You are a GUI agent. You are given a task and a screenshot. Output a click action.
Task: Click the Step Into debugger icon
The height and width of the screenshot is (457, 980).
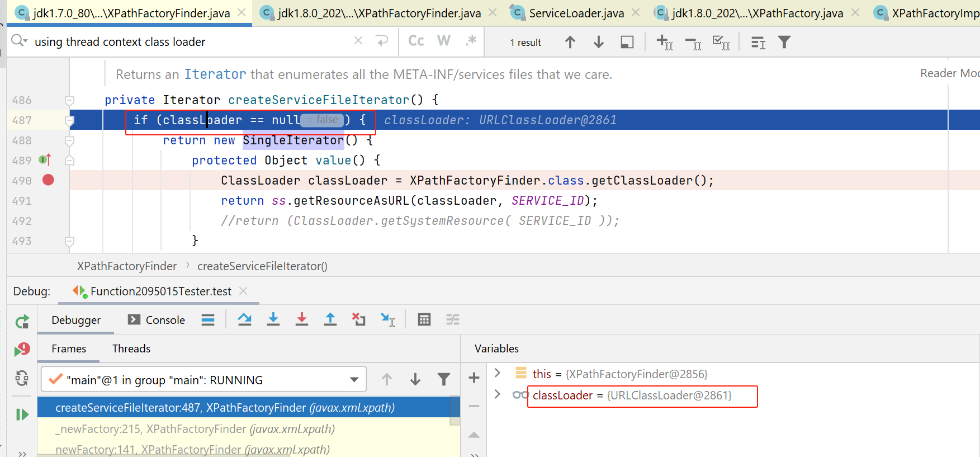(273, 319)
